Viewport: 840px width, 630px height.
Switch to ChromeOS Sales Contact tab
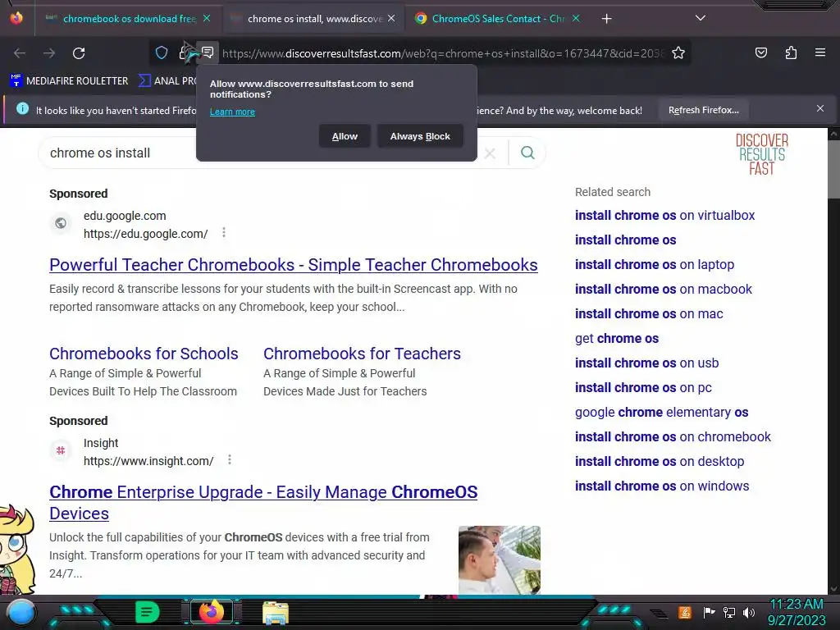tap(498, 19)
